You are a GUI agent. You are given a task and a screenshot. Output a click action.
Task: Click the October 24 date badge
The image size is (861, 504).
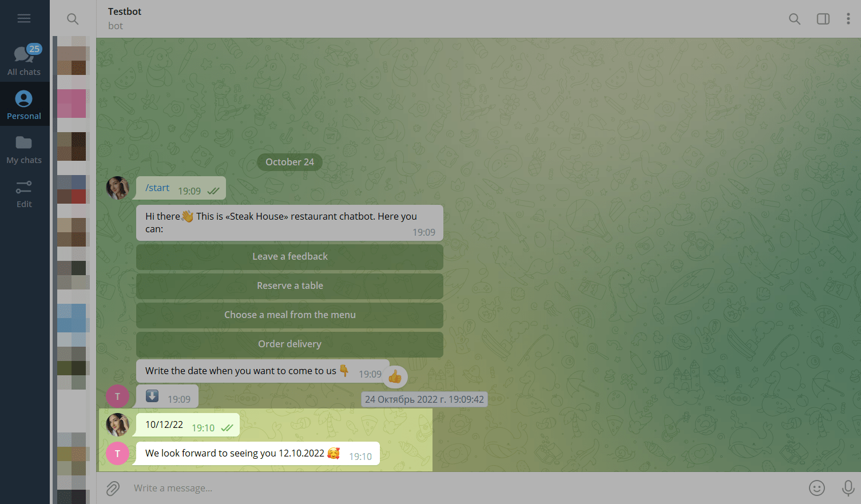289,162
